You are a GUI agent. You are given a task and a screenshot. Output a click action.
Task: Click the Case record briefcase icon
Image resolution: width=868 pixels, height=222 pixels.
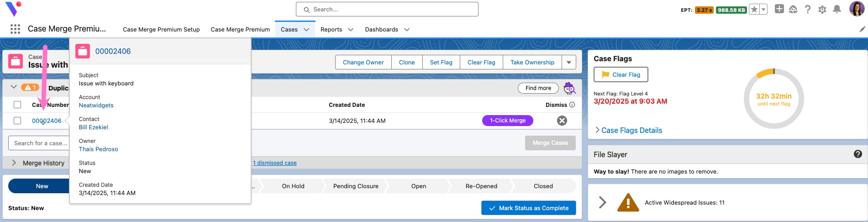point(16,61)
